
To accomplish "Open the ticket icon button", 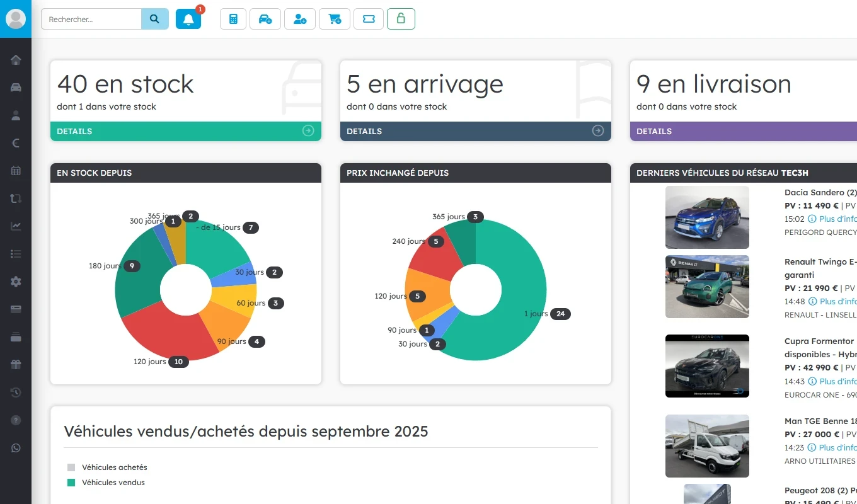I will tap(369, 19).
